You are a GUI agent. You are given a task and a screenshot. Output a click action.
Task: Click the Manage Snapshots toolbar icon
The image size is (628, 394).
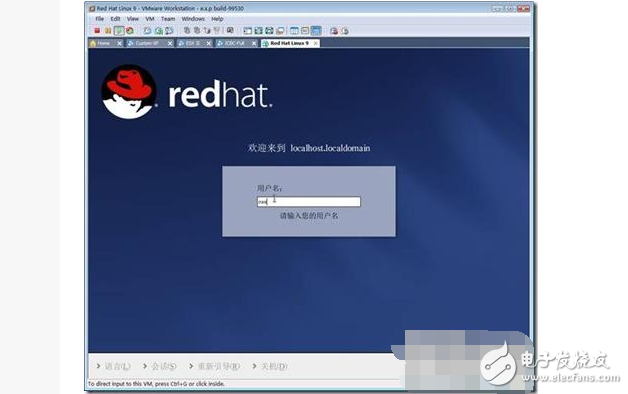(x=169, y=30)
